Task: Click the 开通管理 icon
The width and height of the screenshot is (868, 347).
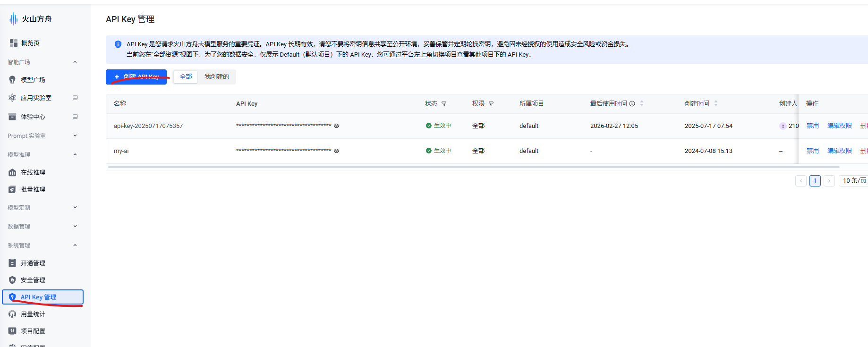Action: tap(12, 263)
